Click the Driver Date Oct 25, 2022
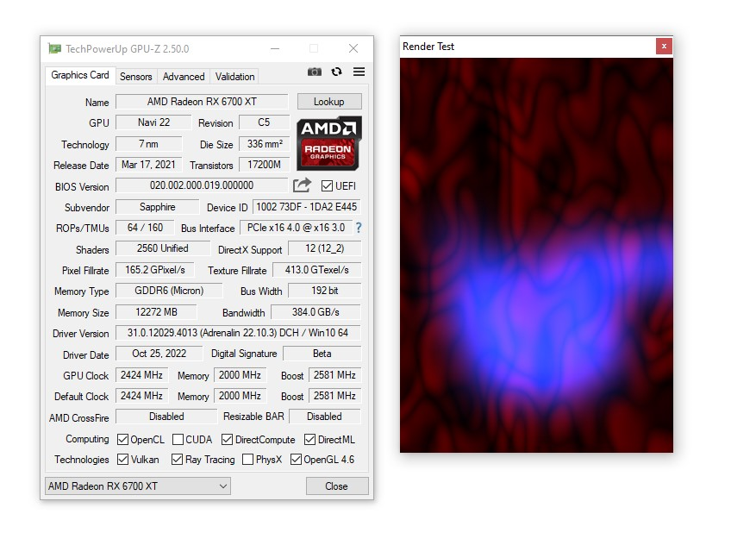 (x=159, y=354)
